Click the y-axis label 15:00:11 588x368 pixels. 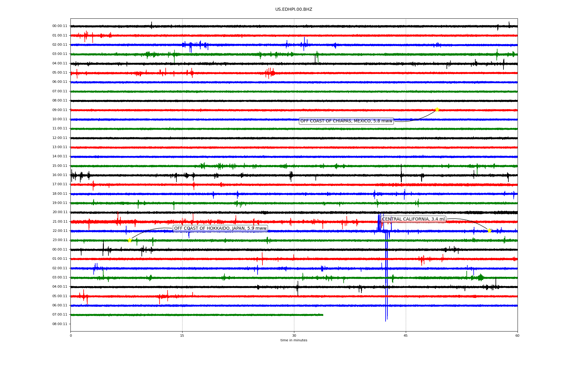pyautogui.click(x=60, y=166)
